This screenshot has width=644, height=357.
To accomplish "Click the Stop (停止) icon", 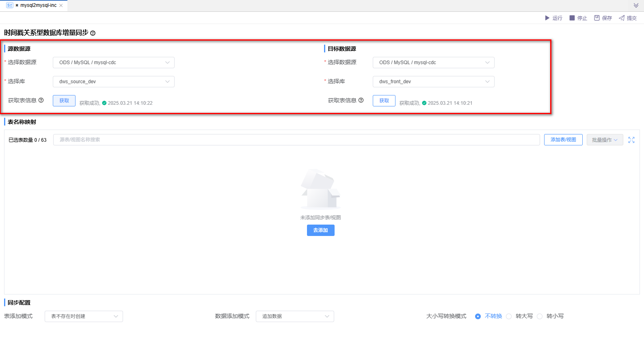I will (572, 18).
